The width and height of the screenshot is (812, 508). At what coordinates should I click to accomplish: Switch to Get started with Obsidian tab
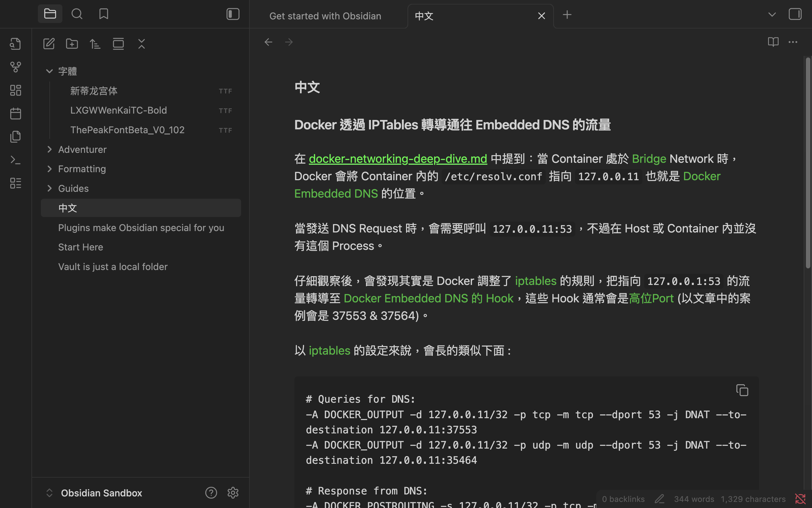325,16
